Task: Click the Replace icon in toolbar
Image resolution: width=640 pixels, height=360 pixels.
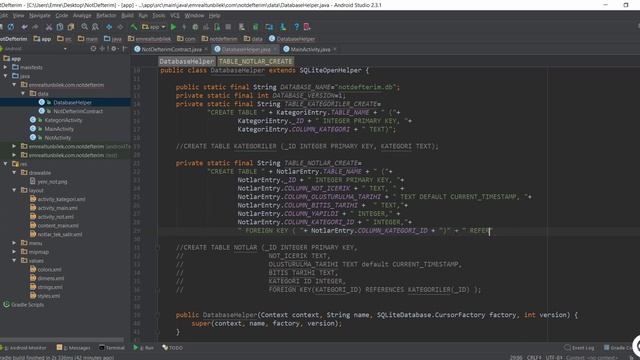Action: pos(95,27)
